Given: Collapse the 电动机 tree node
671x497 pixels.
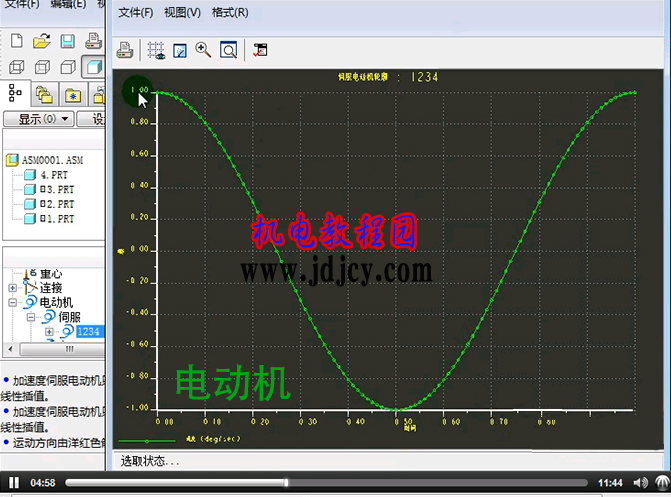Looking at the screenshot, I should (12, 303).
